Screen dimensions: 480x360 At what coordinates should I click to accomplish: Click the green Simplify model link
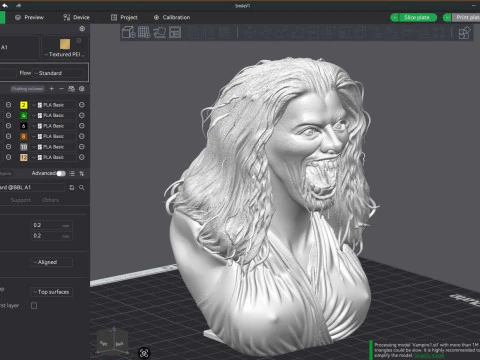tap(429, 356)
